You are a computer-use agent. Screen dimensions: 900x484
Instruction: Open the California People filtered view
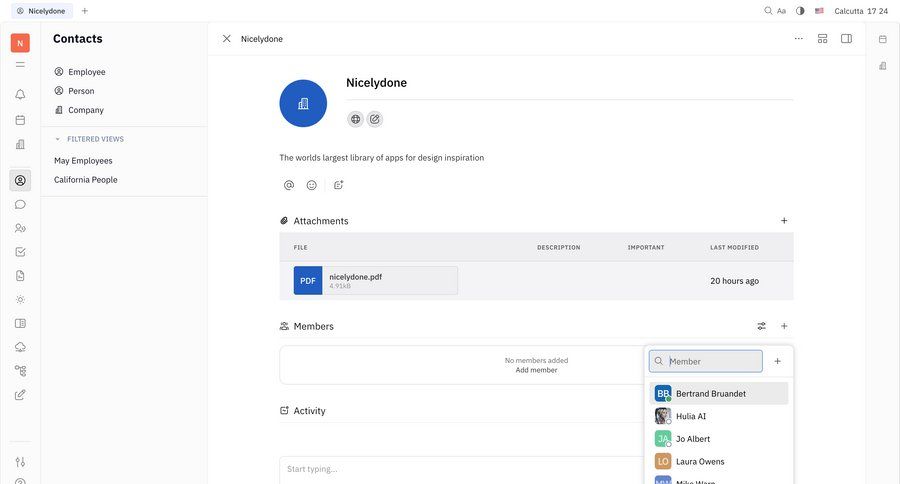coord(86,180)
